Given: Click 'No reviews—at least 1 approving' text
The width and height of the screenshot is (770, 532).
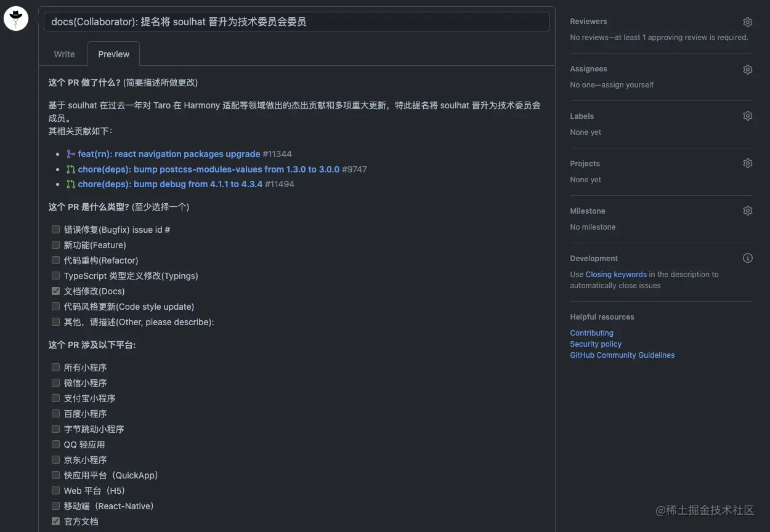Looking at the screenshot, I should (x=659, y=38).
